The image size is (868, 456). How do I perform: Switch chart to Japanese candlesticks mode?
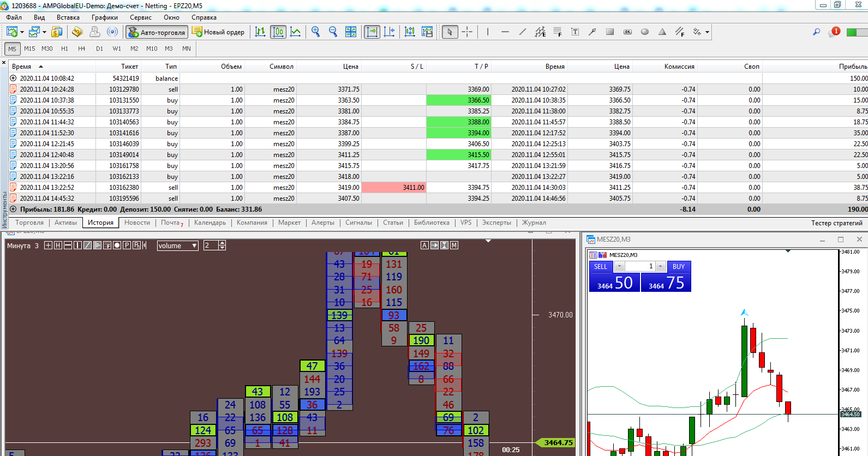(278, 32)
